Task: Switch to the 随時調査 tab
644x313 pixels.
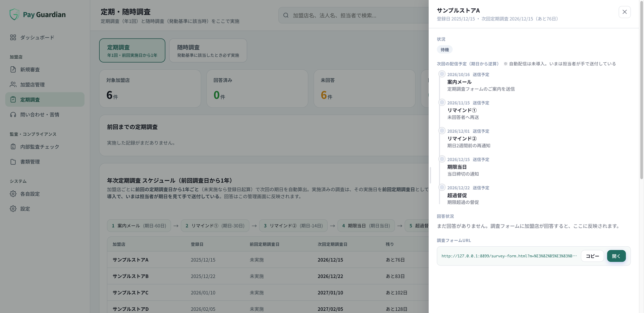Action: [208, 50]
